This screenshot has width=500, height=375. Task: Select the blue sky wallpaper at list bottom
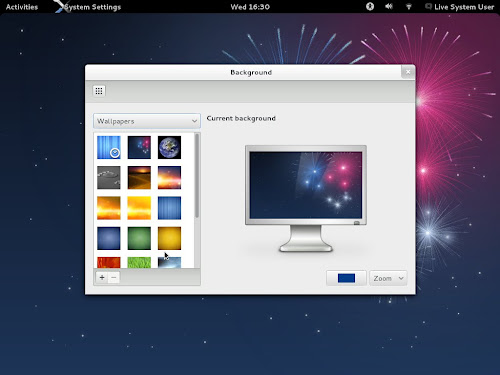(169, 262)
